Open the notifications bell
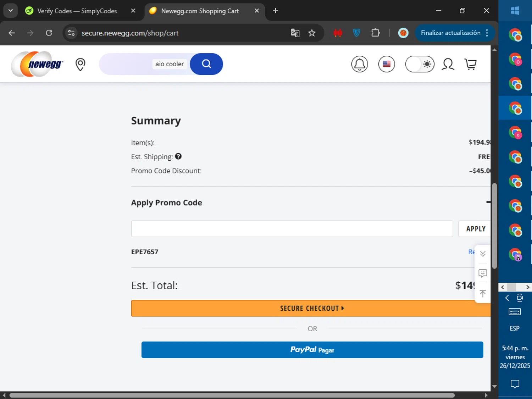Image resolution: width=532 pixels, height=399 pixels. coord(359,64)
